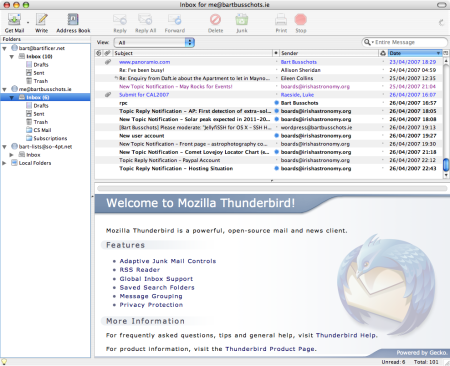Collapse the bart-lists@so-4pt.net account
This screenshot has height=366, width=450.
tap(5, 147)
